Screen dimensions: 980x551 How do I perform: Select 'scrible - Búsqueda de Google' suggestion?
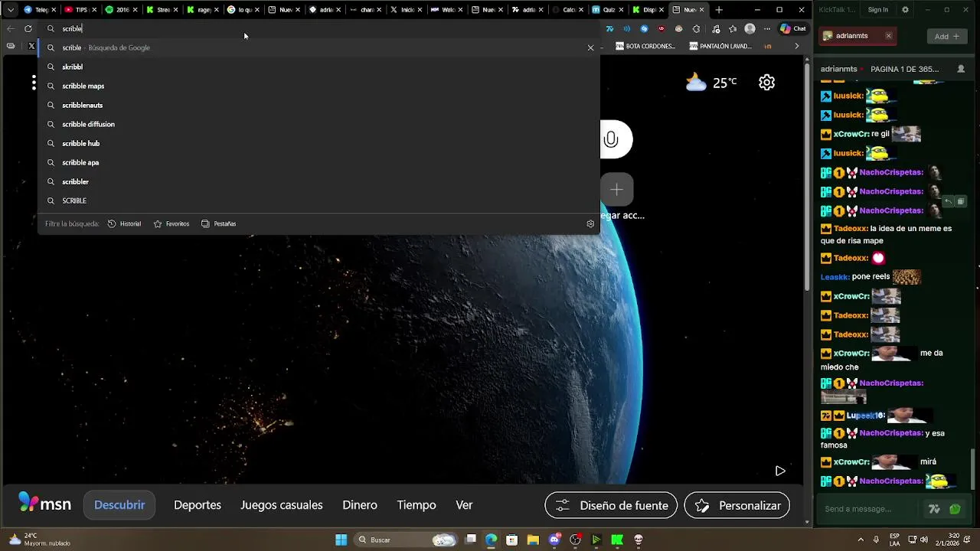[x=318, y=47]
